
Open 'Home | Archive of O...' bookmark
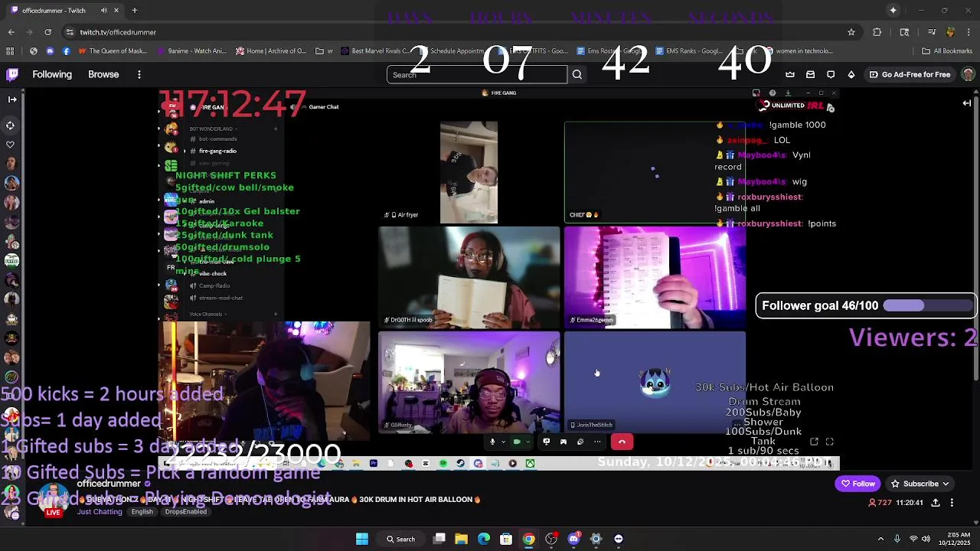tap(271, 51)
